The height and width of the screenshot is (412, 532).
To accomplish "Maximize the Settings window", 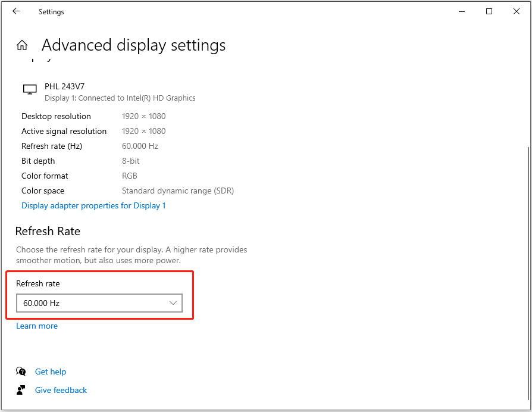I will [489, 11].
